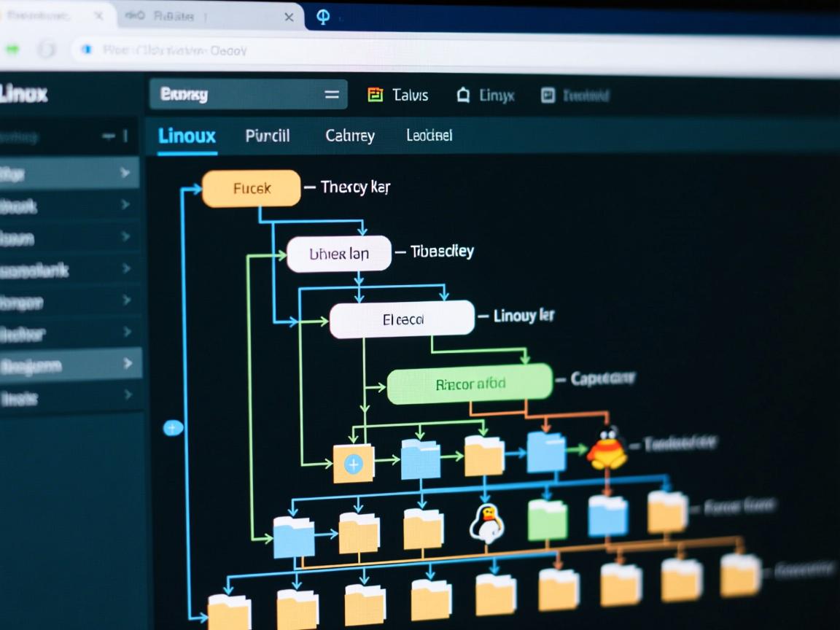840x630 pixels.
Task: Click the blue underline indicator under Linoux
Action: (x=187, y=154)
